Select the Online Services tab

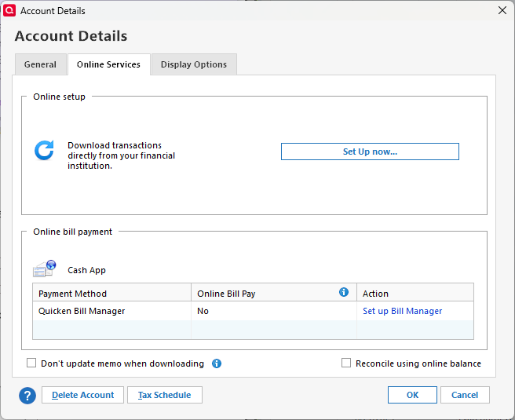pos(108,64)
